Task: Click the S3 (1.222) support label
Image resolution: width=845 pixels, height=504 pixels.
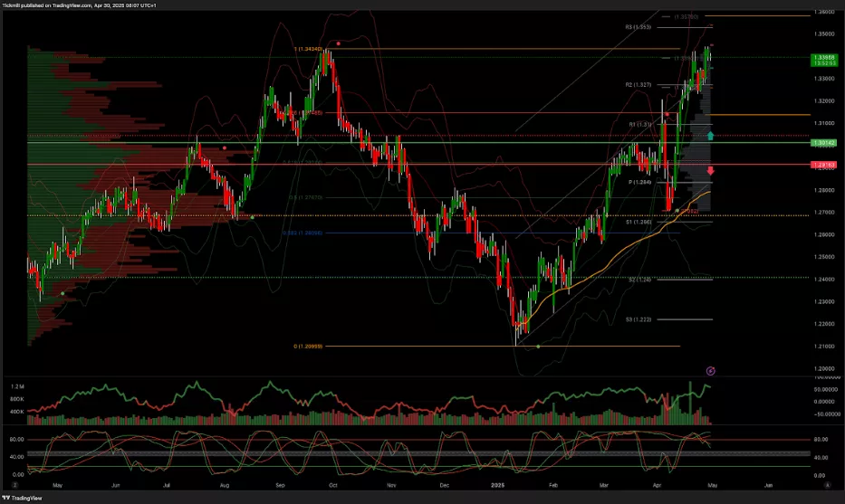Action: point(639,319)
